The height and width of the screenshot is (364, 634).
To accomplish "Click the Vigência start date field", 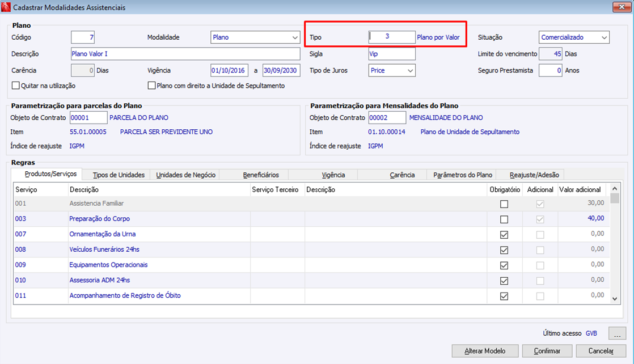I will coord(229,70).
